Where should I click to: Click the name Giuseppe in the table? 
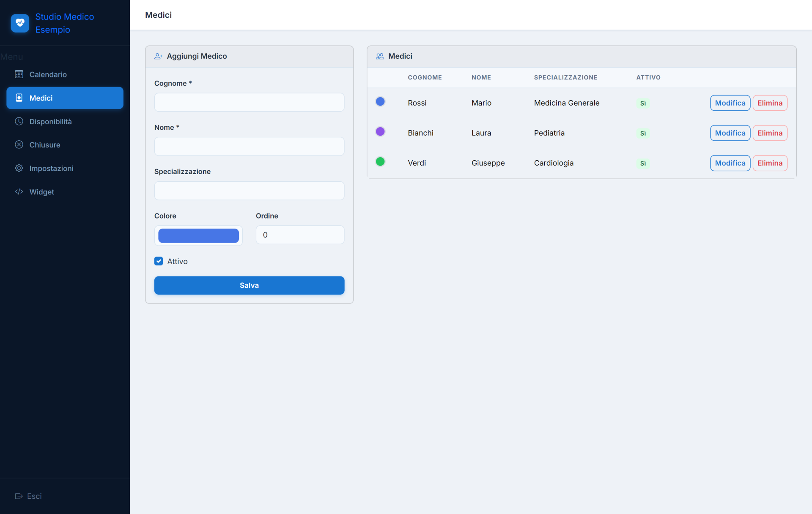[x=488, y=163]
